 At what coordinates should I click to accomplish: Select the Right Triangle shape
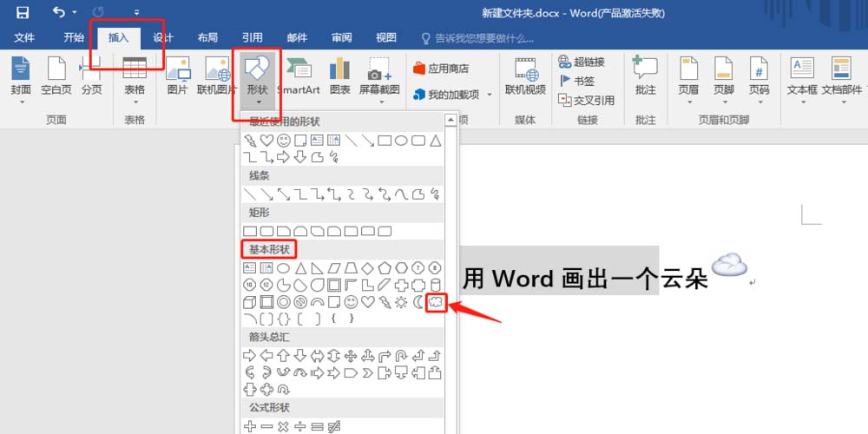pyautogui.click(x=317, y=268)
